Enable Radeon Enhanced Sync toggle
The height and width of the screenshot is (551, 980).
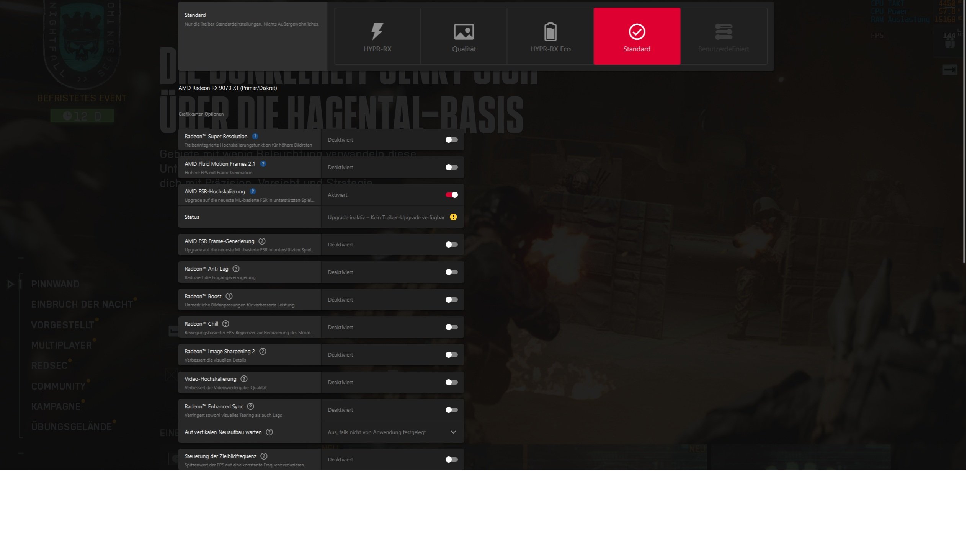click(451, 410)
